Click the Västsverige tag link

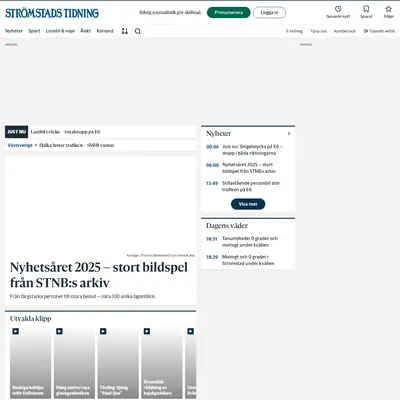coord(20,145)
